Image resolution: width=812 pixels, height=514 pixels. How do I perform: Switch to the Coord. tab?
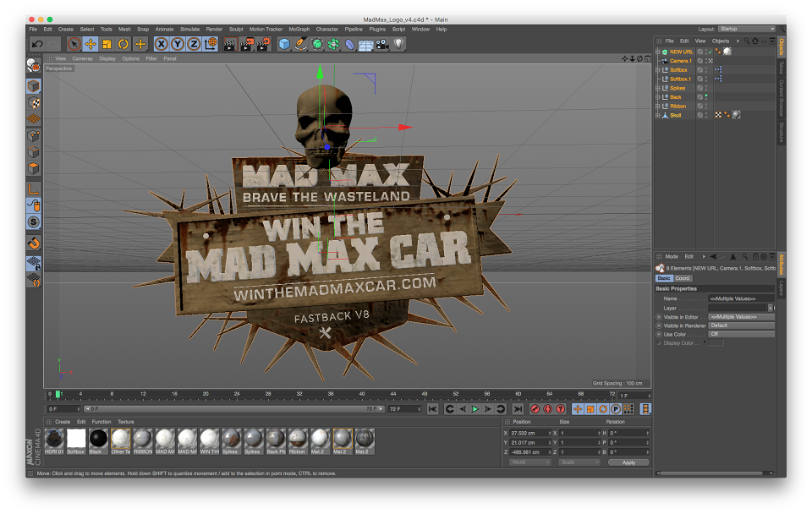click(683, 278)
